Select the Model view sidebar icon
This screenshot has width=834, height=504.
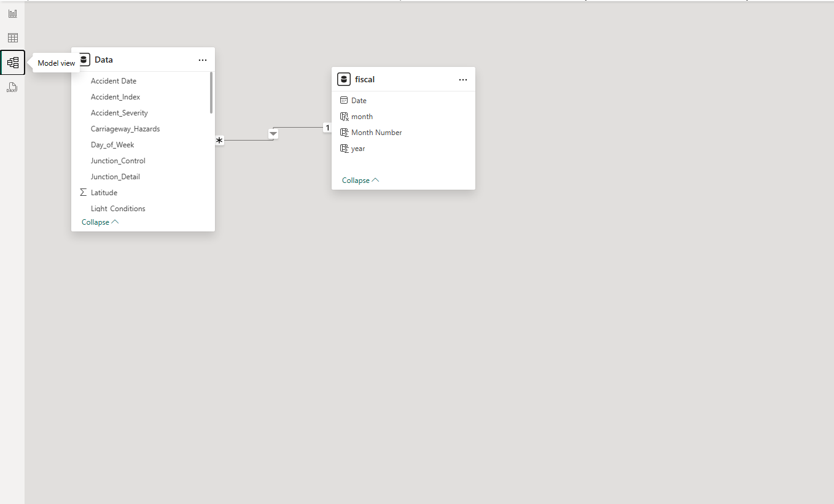pyautogui.click(x=13, y=63)
